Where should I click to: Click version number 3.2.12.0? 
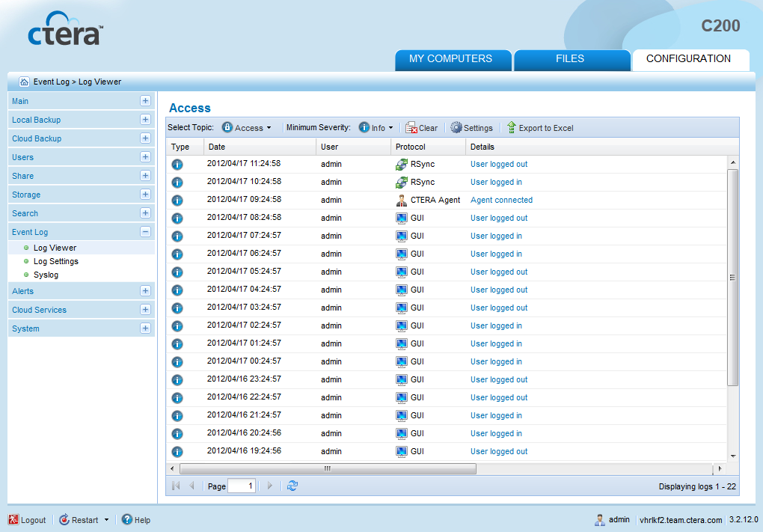(743, 519)
